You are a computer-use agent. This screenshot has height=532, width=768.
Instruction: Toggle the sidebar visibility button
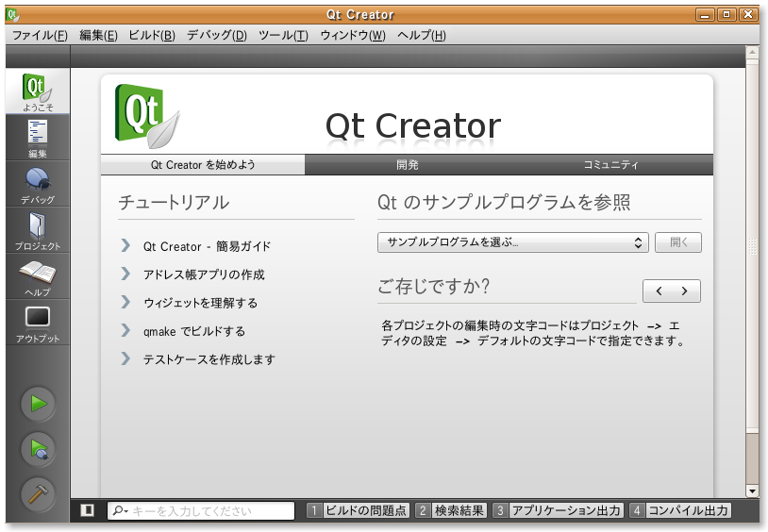pyautogui.click(x=88, y=510)
